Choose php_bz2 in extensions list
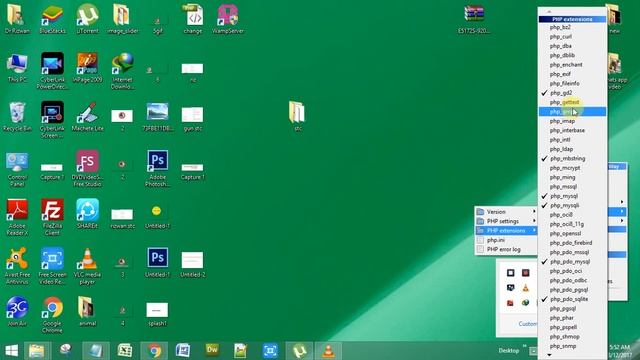This screenshot has height=360, width=640. (x=572, y=27)
